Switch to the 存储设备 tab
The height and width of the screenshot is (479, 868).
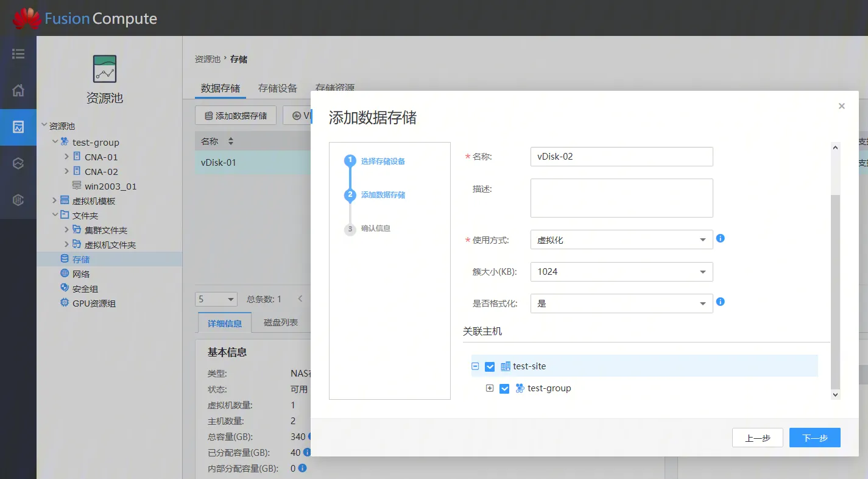point(277,88)
